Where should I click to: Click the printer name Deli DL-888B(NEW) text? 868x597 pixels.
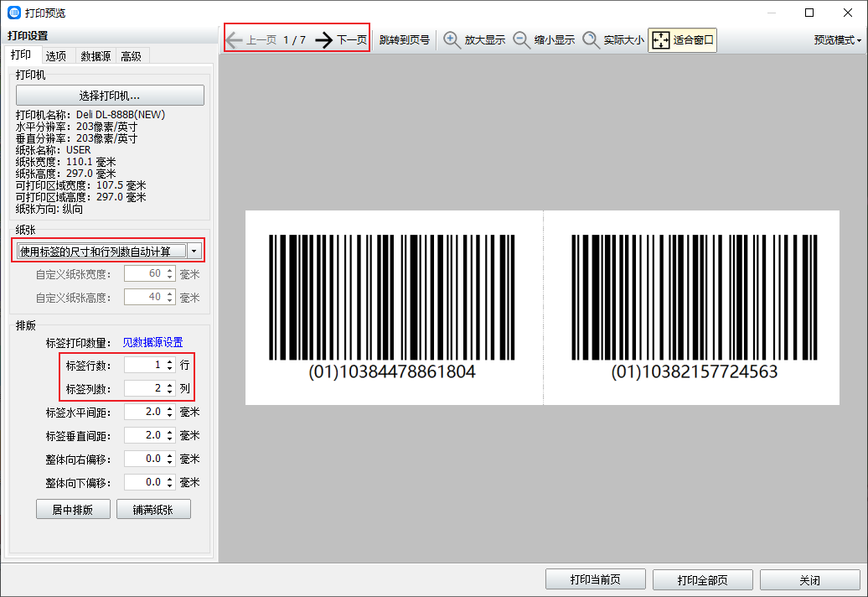tap(121, 115)
